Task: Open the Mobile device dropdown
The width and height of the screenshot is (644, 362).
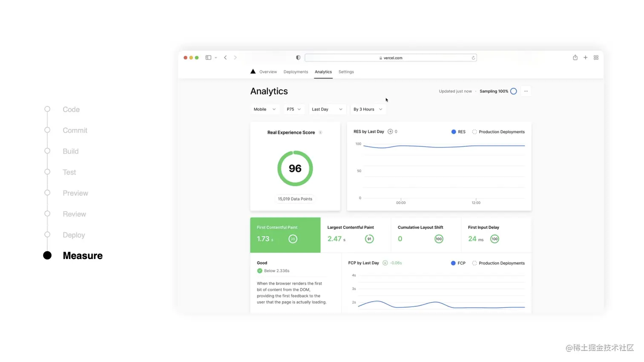Action: click(x=264, y=109)
